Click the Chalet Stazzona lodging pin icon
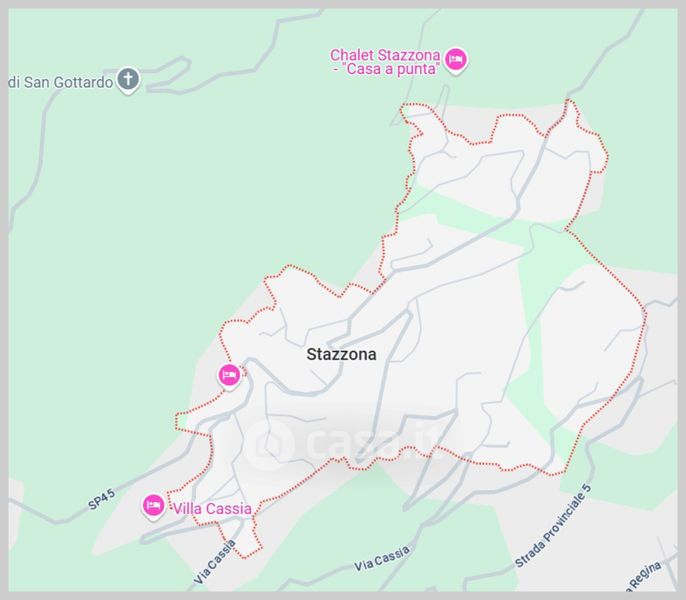This screenshot has height=600, width=686. click(455, 60)
